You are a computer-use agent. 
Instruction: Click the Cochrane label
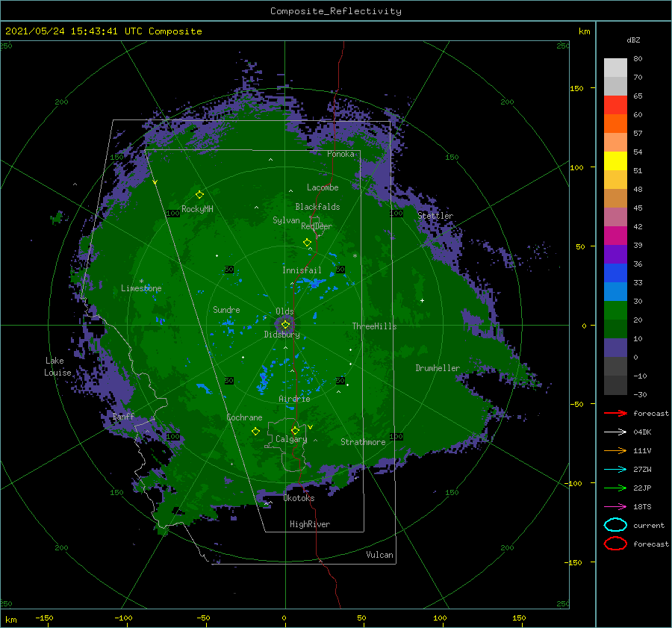244,417
